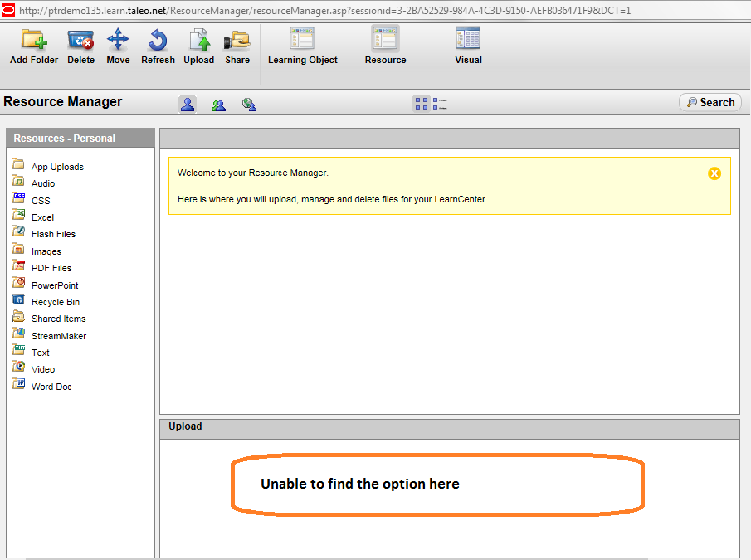This screenshot has height=560, width=751.
Task: Open the Images folder icon
Action: [18, 248]
